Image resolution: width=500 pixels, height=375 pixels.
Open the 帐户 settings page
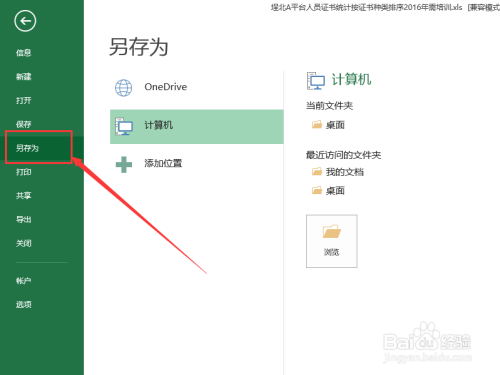[24, 281]
